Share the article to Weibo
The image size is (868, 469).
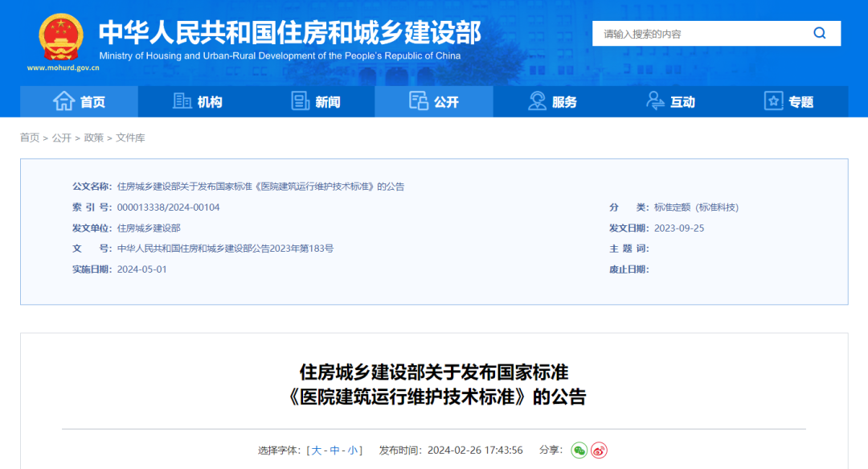[597, 450]
